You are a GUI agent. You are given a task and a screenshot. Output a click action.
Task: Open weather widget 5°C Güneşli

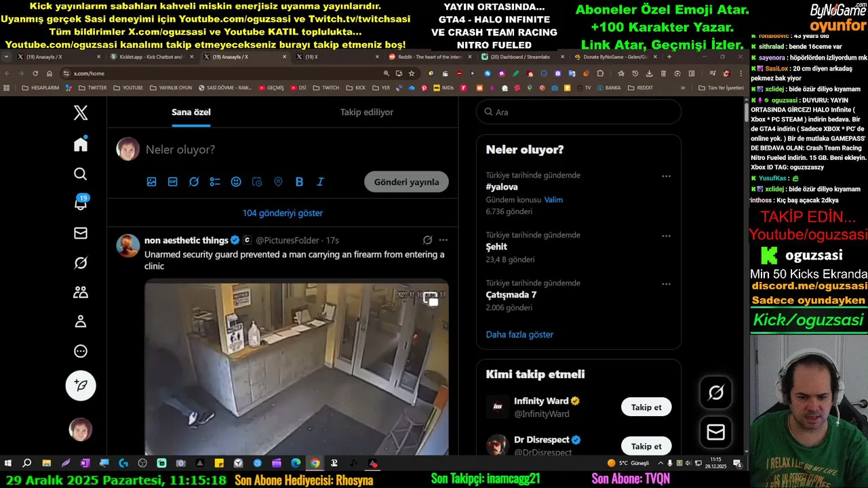point(629,463)
